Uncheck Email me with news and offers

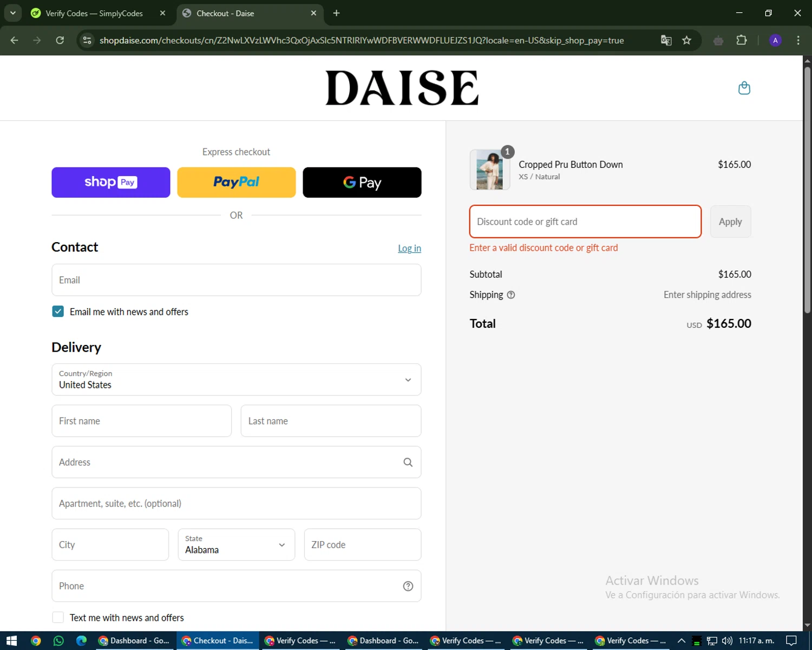point(58,311)
